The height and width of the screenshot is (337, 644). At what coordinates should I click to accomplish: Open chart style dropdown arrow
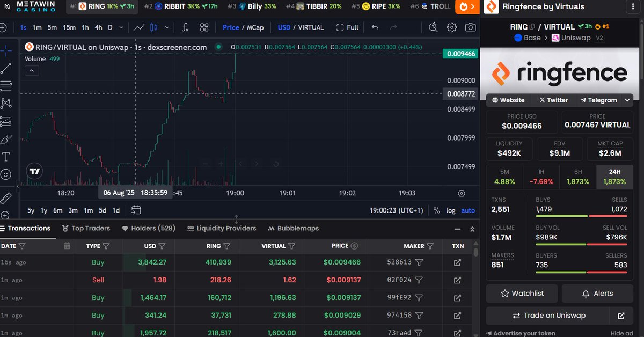[x=167, y=27]
